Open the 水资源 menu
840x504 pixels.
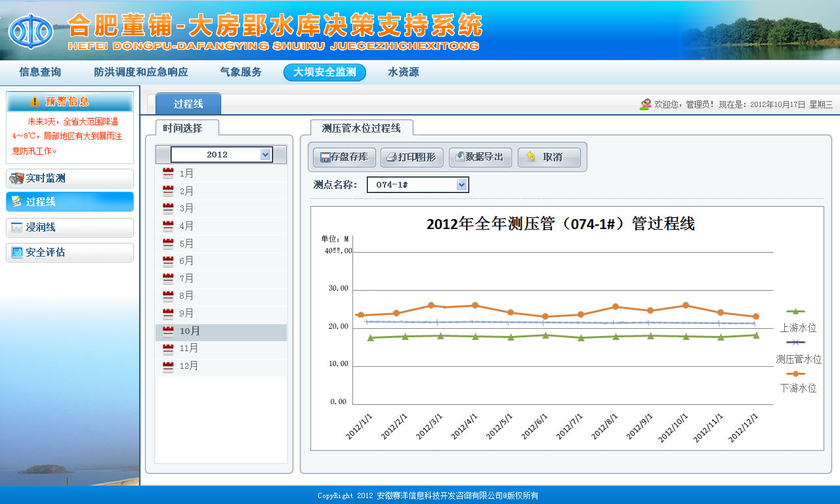click(x=403, y=72)
